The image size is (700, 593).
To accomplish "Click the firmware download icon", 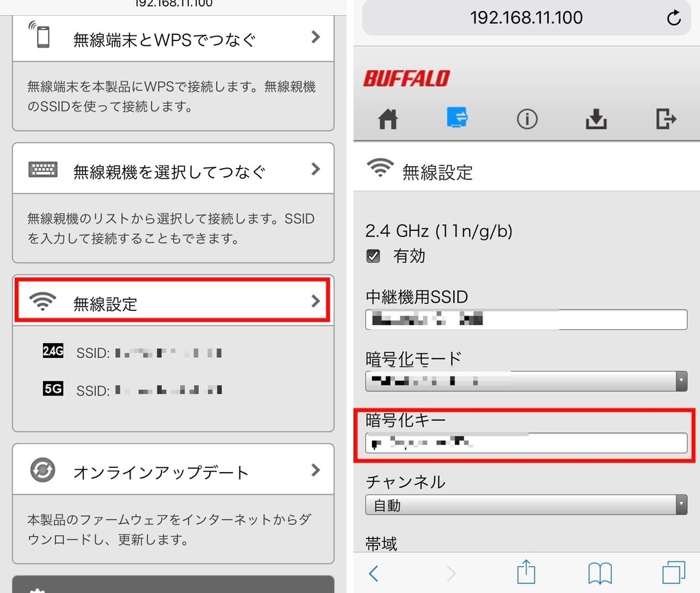I will point(596,119).
